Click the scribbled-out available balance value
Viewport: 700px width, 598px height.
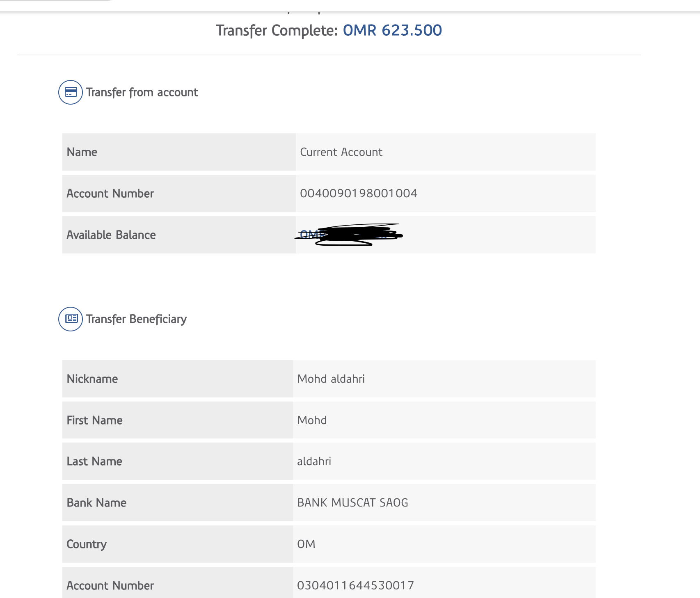pos(349,235)
